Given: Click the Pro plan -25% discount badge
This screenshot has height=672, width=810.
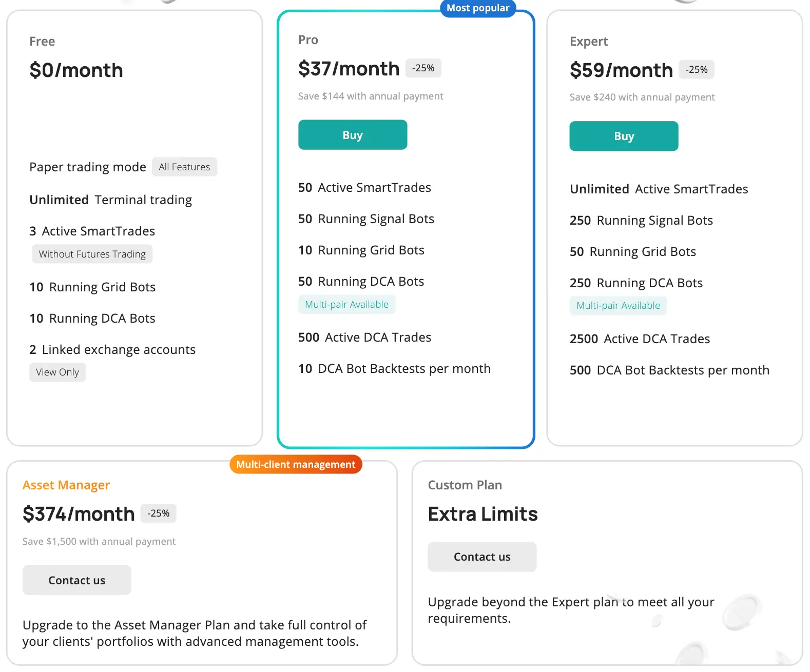Looking at the screenshot, I should 423,68.
